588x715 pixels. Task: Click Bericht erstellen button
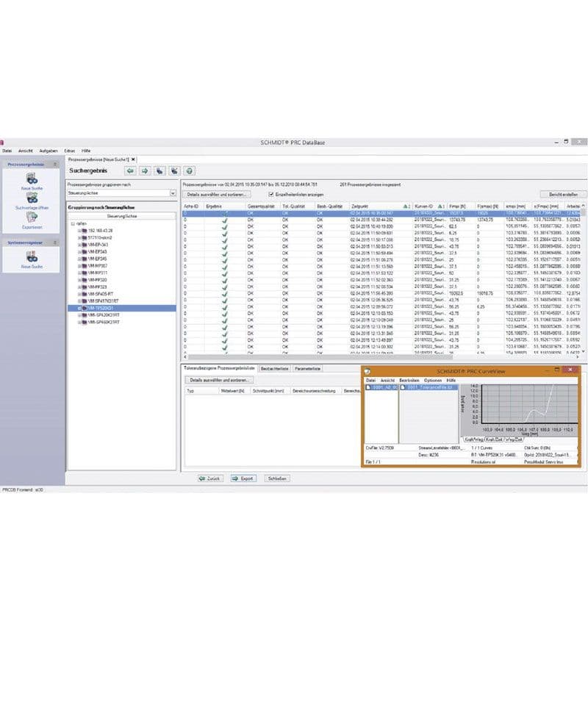563,194
